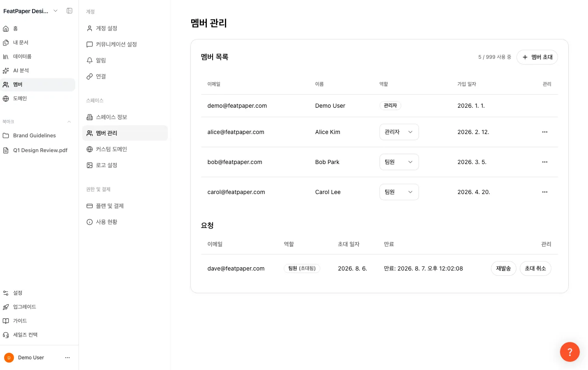588x370 pixels.
Task: Click the dave@featpaper.com email cell
Action: [x=236, y=268]
